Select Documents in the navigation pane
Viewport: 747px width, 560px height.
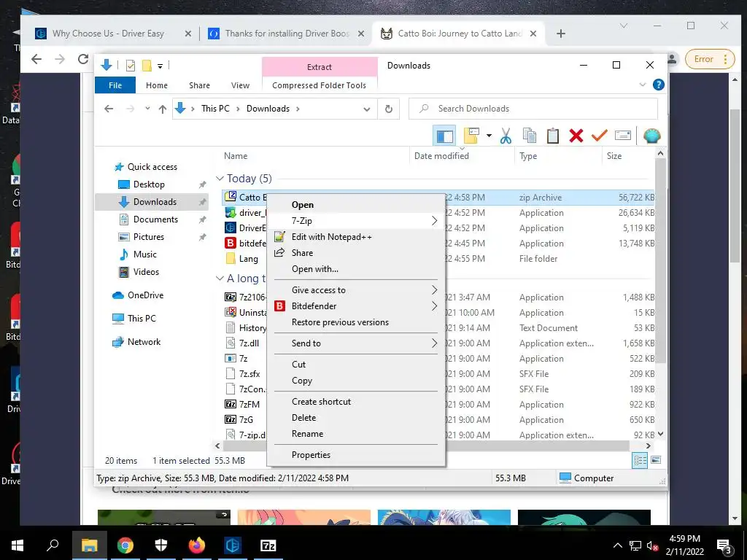pyautogui.click(x=155, y=219)
